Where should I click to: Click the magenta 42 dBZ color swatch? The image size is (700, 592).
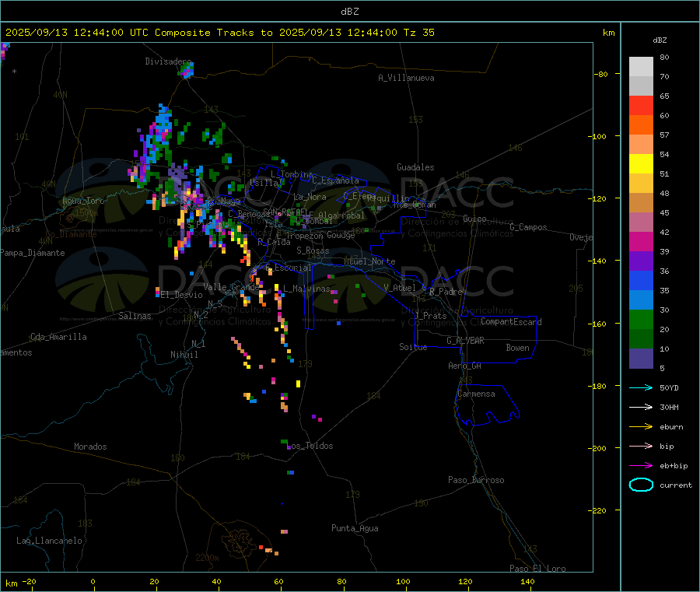(x=641, y=241)
